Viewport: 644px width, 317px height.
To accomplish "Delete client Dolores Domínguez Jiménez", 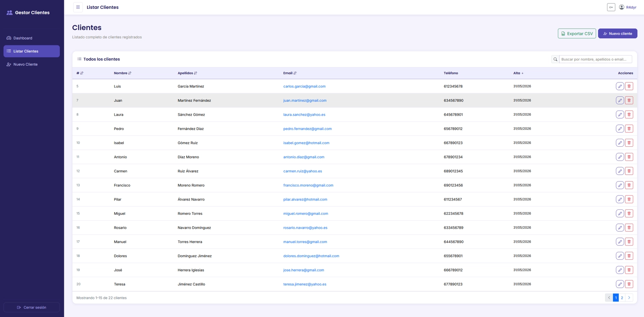I will (x=629, y=256).
